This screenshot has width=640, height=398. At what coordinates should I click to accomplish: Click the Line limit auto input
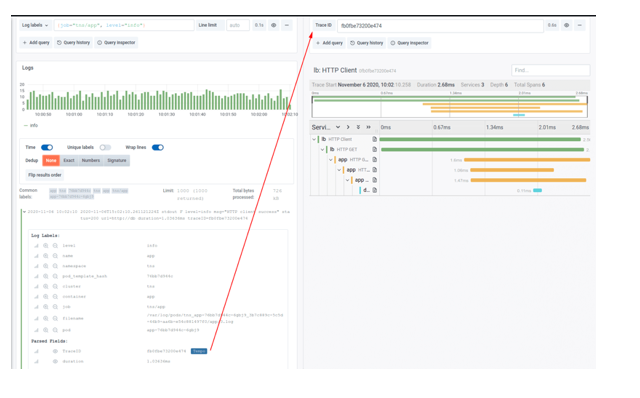coord(238,25)
